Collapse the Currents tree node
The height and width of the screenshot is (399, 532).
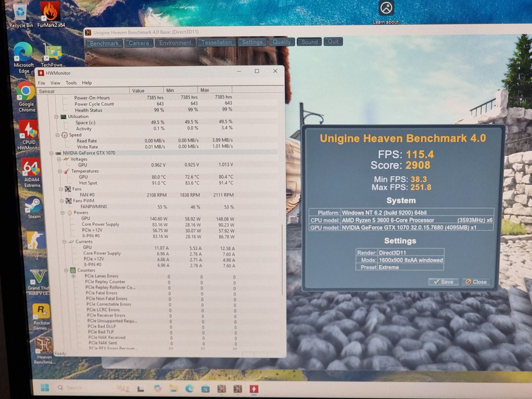(64, 242)
